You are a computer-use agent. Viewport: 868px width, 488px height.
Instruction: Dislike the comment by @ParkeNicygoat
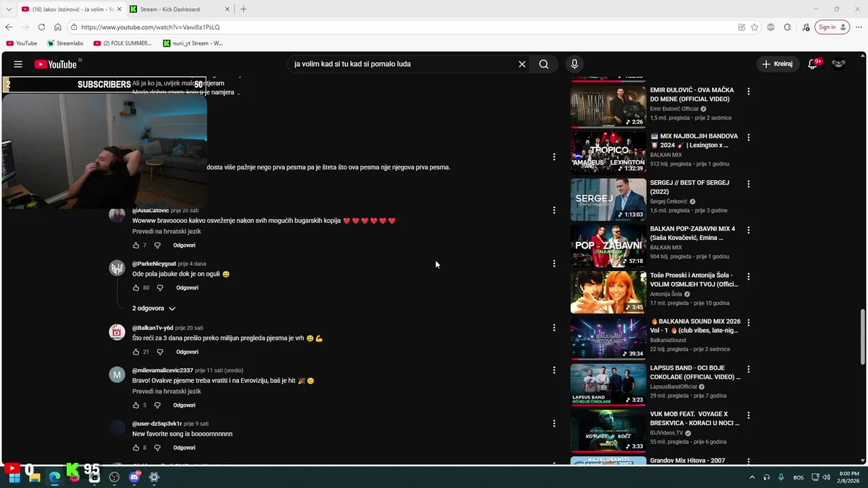[x=160, y=288]
